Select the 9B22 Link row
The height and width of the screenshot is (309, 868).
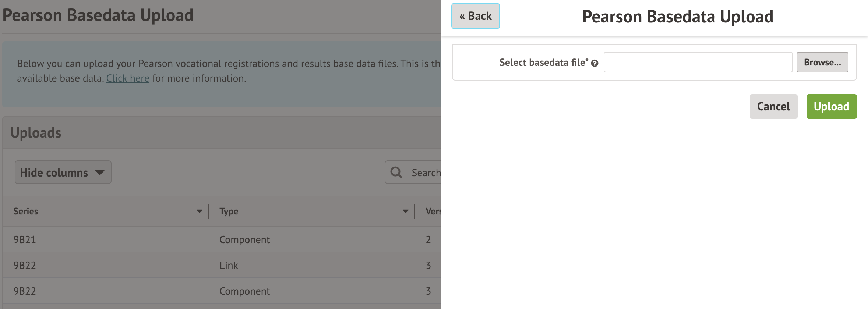(221, 265)
